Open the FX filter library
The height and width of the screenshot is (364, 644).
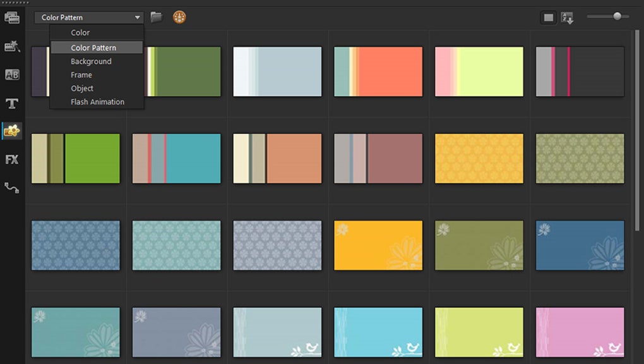tap(11, 160)
